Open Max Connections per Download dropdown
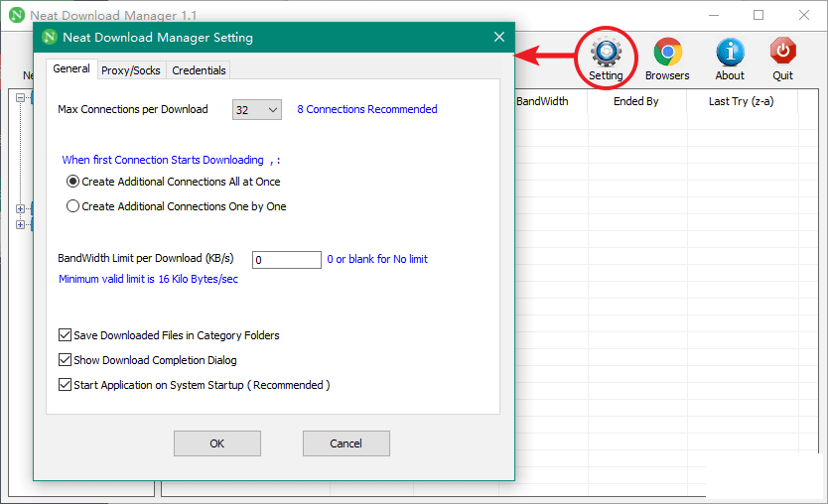The height and width of the screenshot is (504, 828). tap(256, 110)
